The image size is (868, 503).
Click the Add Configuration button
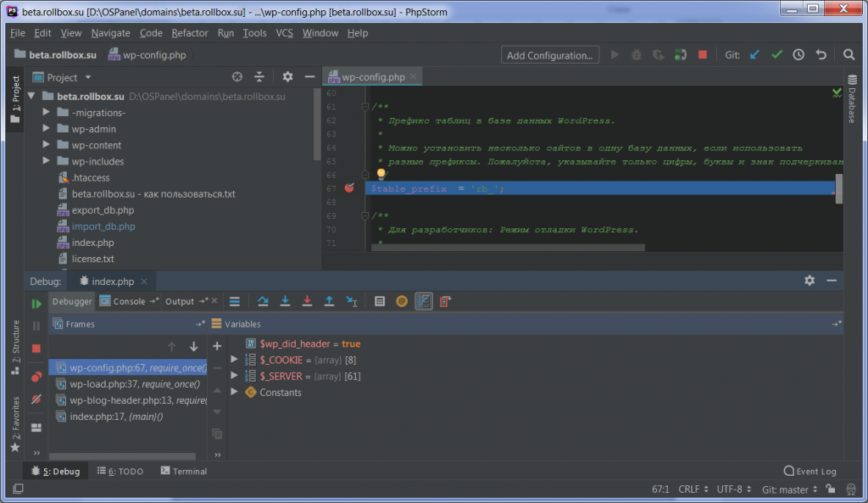pyautogui.click(x=549, y=55)
